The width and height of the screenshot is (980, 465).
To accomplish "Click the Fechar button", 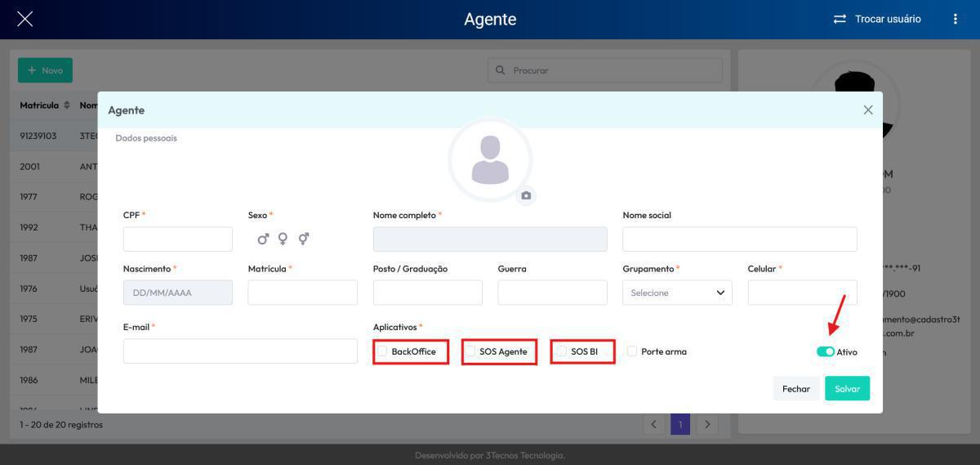I will (796, 388).
